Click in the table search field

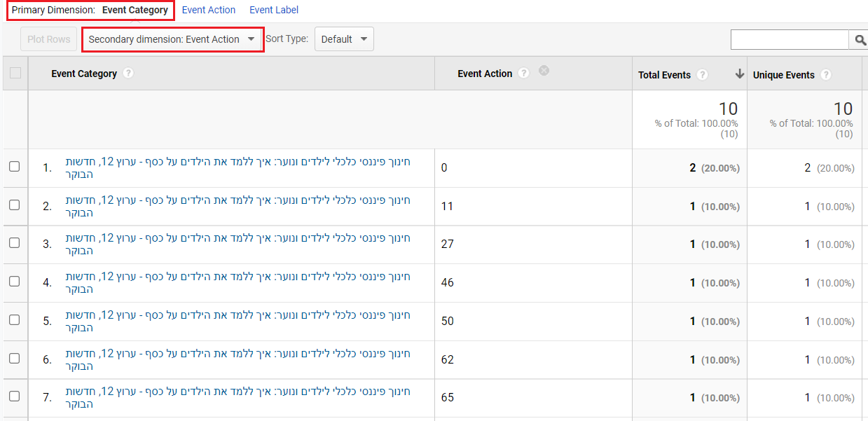[790, 40]
